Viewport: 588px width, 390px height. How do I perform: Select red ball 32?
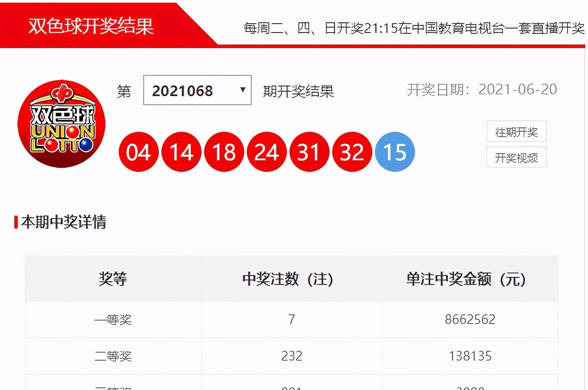coord(352,152)
